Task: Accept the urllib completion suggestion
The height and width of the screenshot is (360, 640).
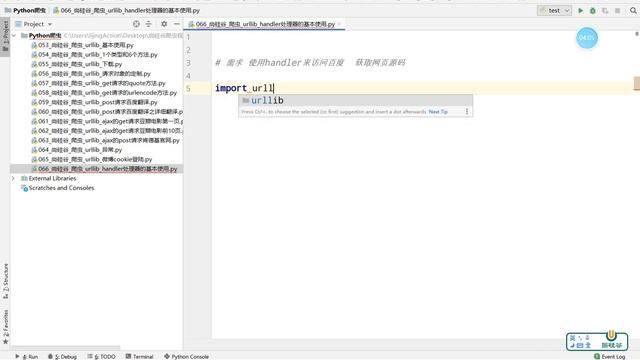Action: point(355,100)
